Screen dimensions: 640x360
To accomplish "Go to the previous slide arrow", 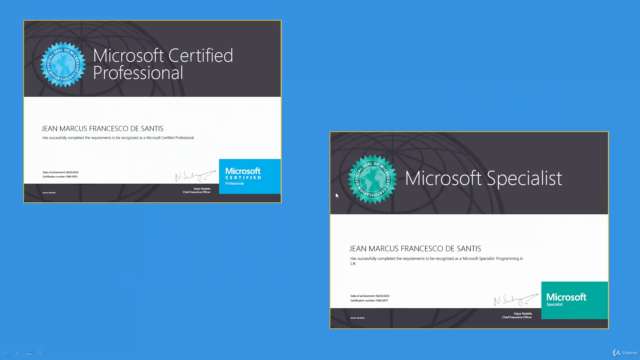I will pos(7,353).
